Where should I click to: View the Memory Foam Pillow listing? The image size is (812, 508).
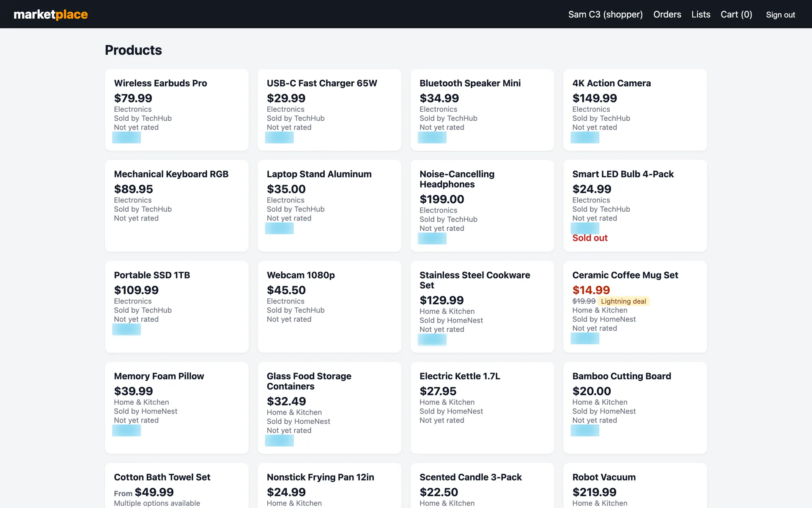pos(159,376)
